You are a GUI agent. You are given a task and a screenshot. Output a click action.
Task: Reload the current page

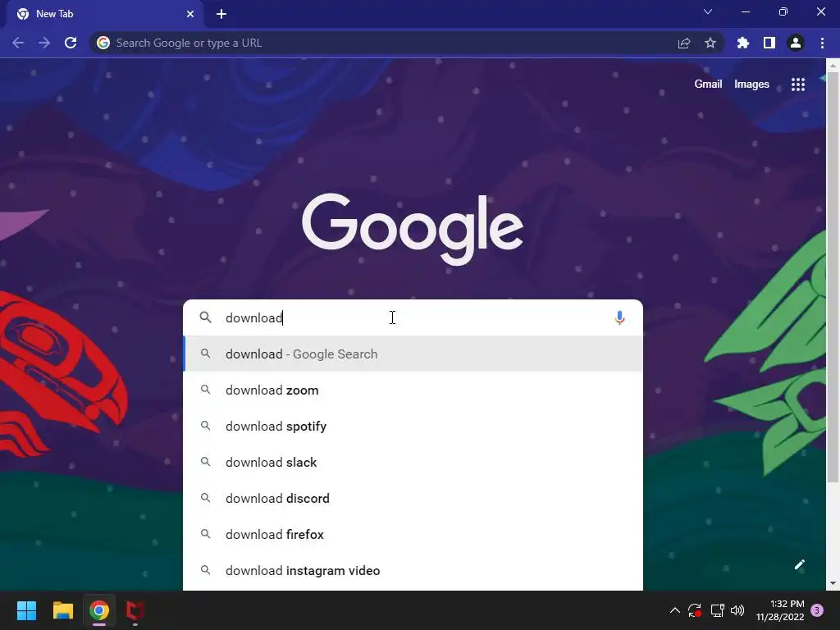pyautogui.click(x=71, y=43)
